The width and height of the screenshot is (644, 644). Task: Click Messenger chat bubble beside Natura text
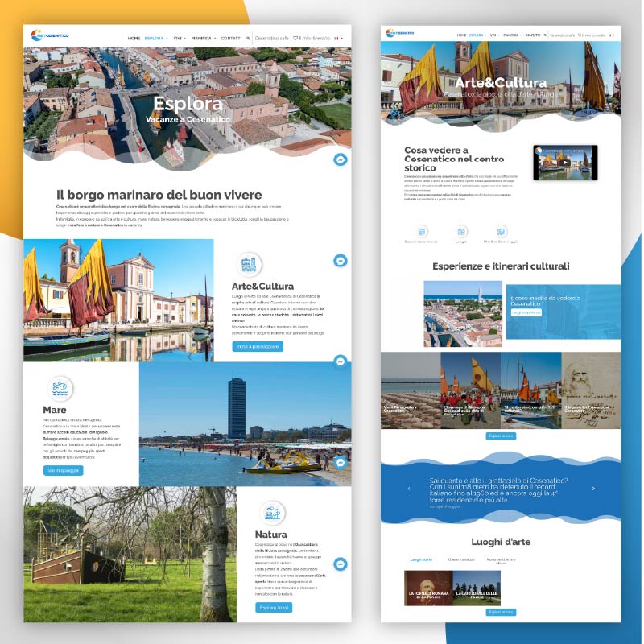click(340, 564)
